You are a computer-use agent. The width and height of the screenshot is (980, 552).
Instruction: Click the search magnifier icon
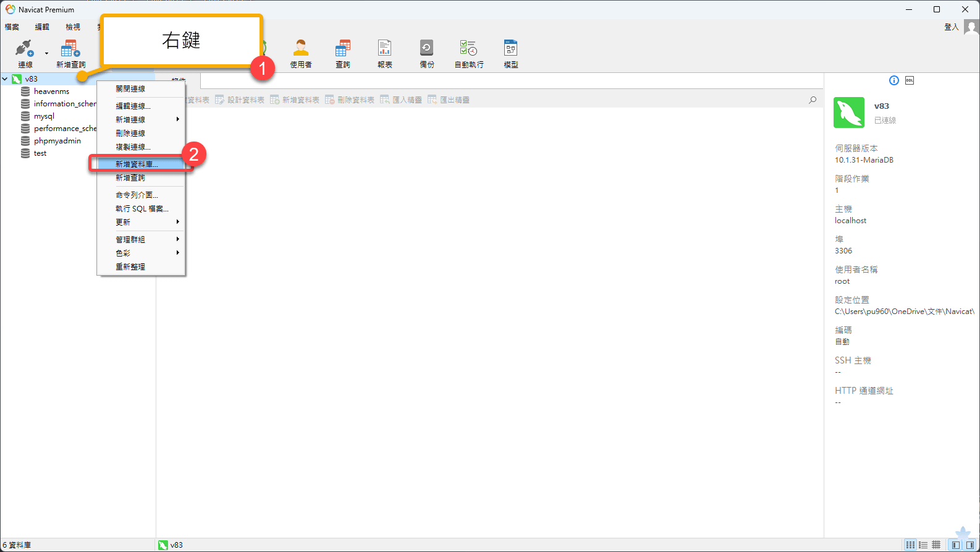pos(813,100)
